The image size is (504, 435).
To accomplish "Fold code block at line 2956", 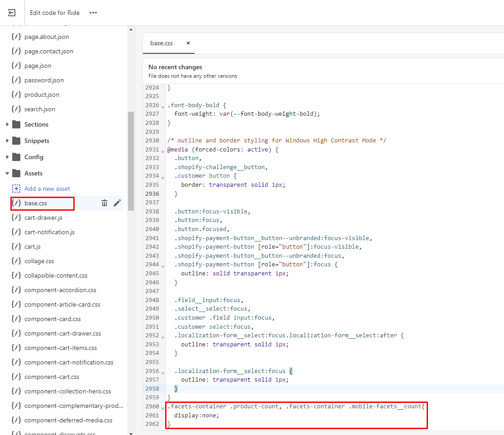I will point(162,372).
